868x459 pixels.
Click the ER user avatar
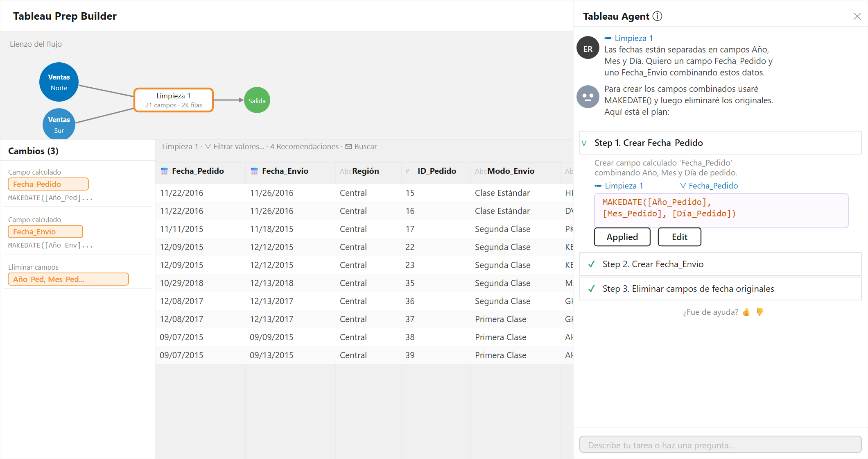click(x=588, y=48)
